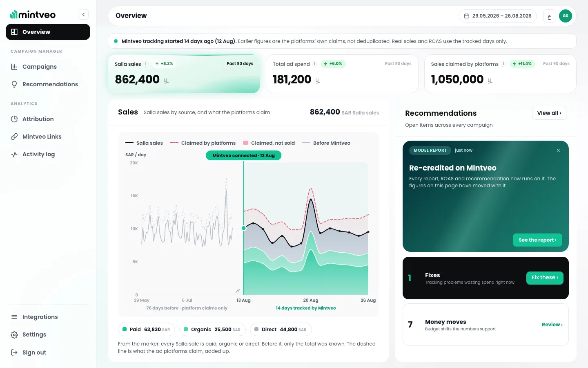This screenshot has width=588, height=368.
Task: Click the Mintveo Links chain icon
Action: click(x=14, y=137)
